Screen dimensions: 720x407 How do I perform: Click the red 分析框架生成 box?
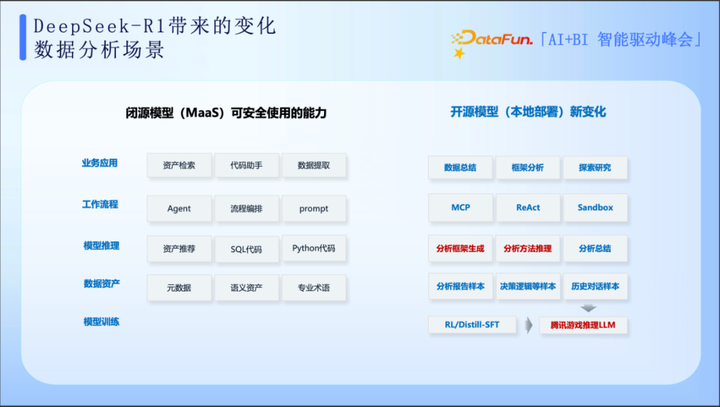(461, 249)
